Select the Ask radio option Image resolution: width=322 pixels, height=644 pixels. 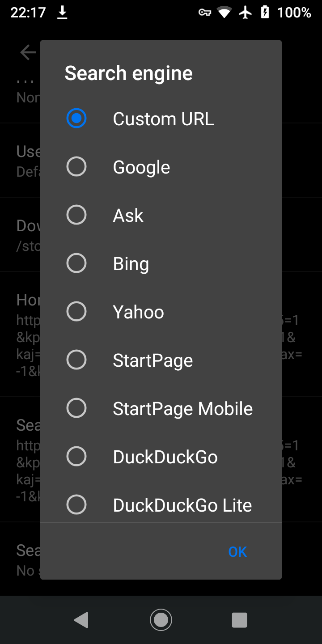[76, 215]
